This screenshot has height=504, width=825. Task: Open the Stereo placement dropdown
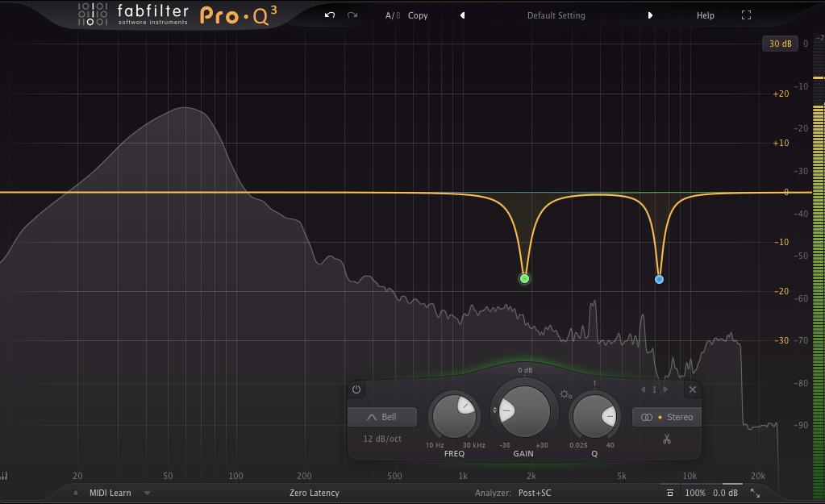[667, 417]
